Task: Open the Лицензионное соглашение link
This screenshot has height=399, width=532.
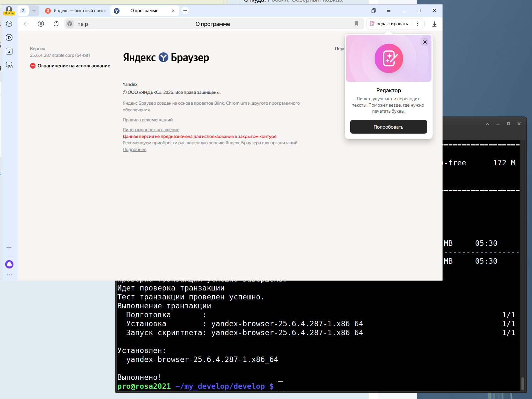Action: click(x=151, y=130)
